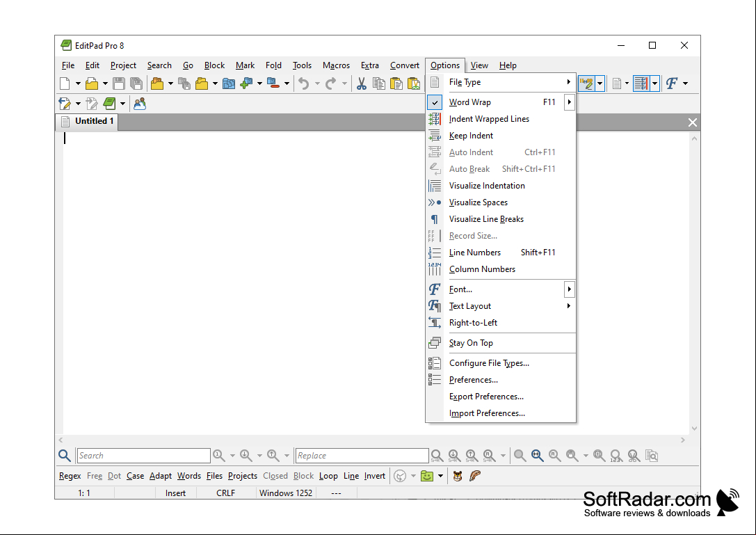Image resolution: width=756 pixels, height=535 pixels.
Task: Click the Open file folder icon
Action: point(92,83)
